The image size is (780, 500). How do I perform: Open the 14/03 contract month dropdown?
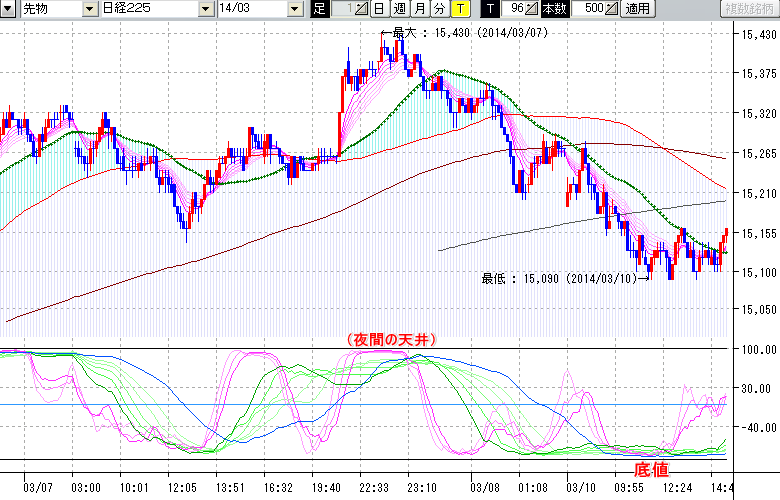click(294, 9)
